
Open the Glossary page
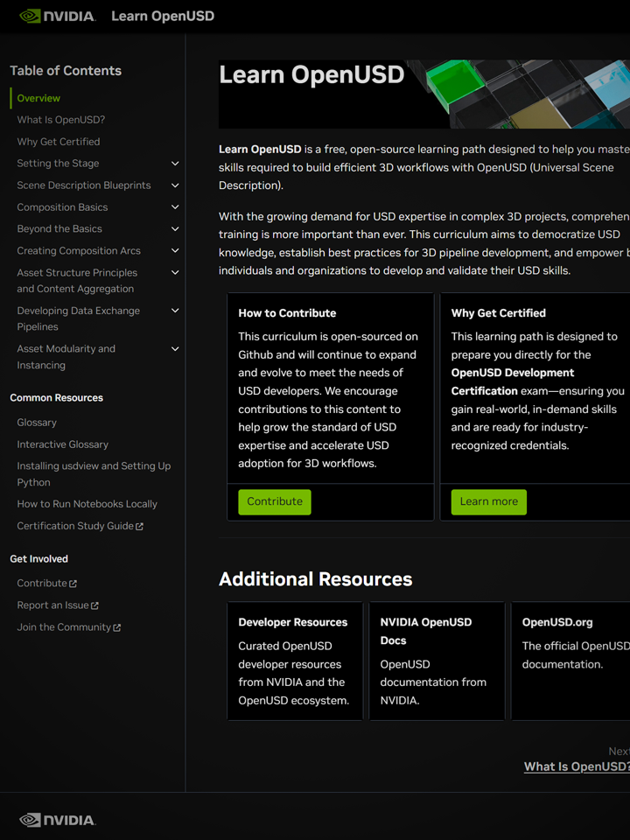pos(37,423)
